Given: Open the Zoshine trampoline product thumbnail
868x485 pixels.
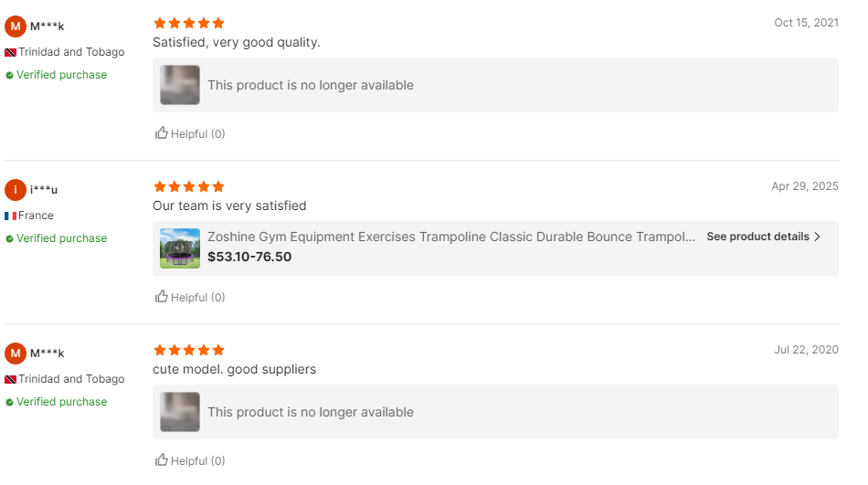Looking at the screenshot, I should (x=180, y=248).
